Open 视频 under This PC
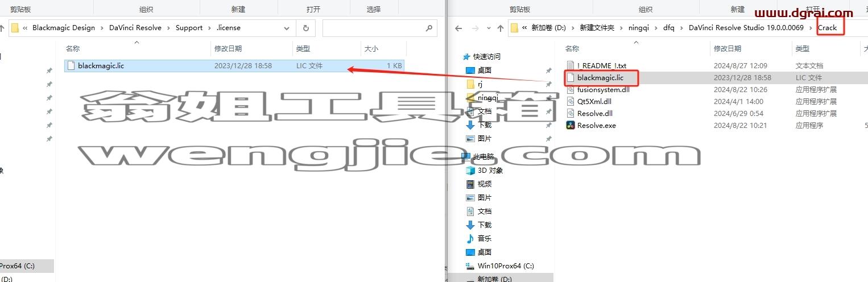 [x=484, y=184]
